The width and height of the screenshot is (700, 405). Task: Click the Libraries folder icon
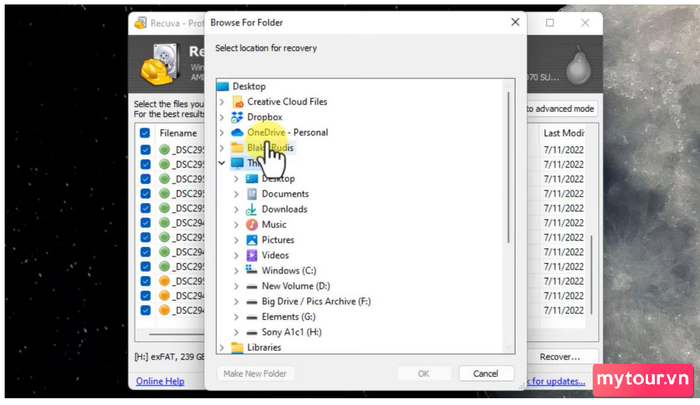237,347
